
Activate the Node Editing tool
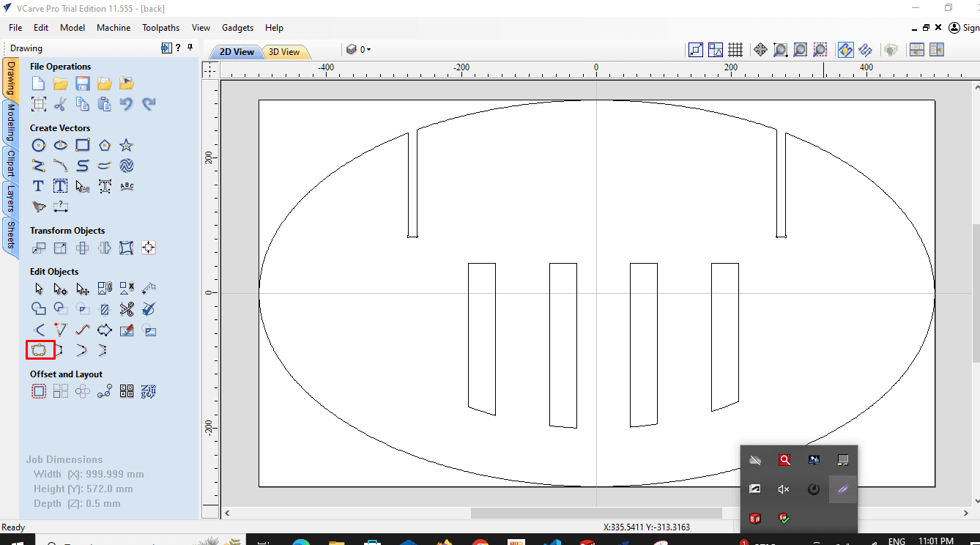pos(61,289)
